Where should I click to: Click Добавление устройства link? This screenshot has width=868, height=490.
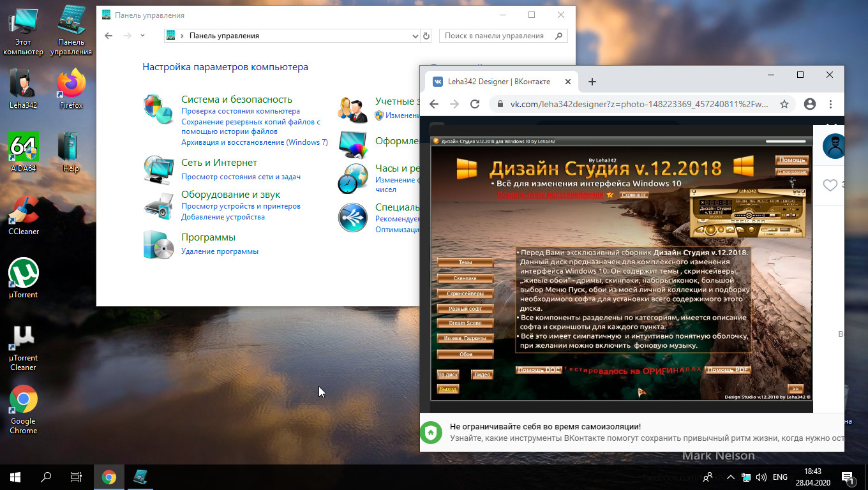(x=223, y=217)
